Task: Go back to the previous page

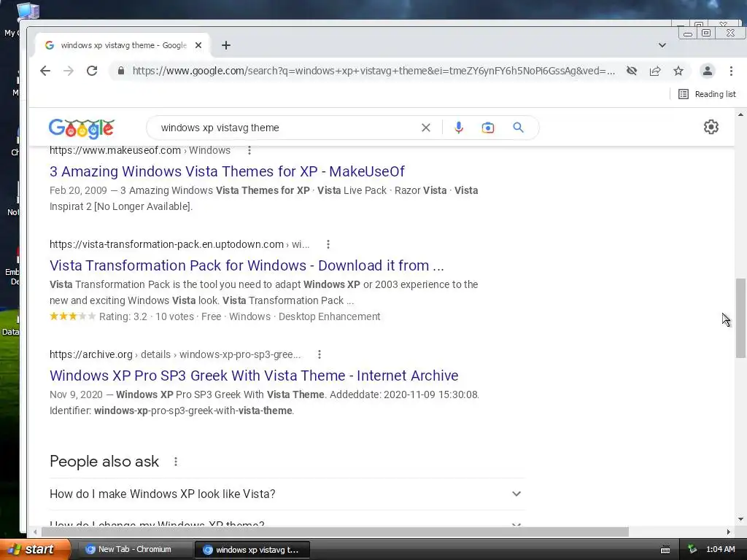Action: (45, 71)
